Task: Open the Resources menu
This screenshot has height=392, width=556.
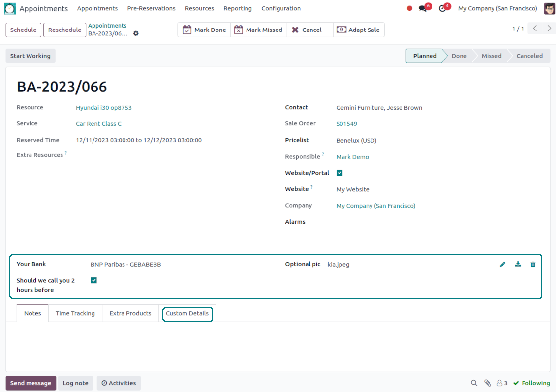Action: [x=200, y=8]
